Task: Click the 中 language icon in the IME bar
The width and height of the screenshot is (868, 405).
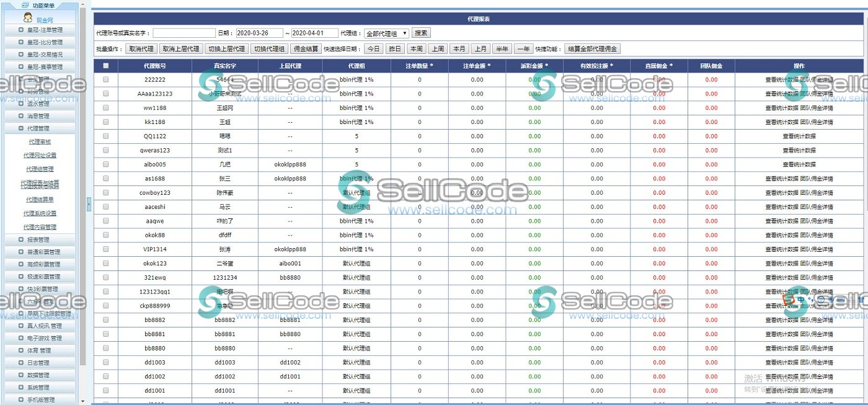Action: coord(802,299)
